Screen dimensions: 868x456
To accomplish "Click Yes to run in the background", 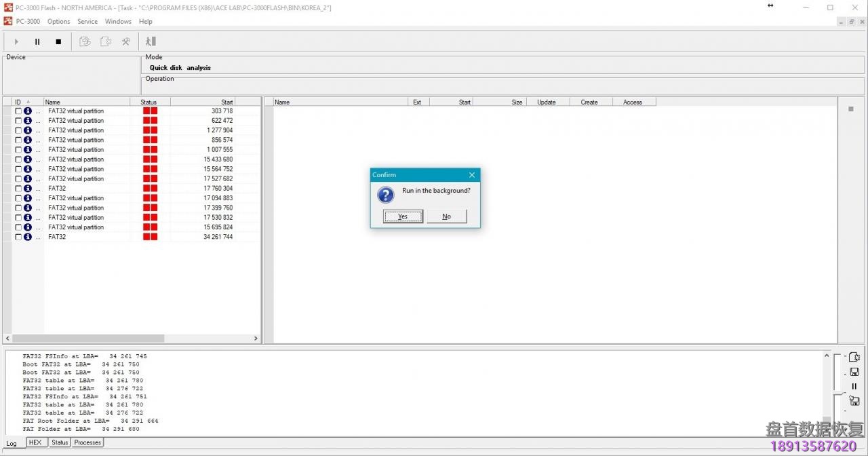I will tap(403, 216).
